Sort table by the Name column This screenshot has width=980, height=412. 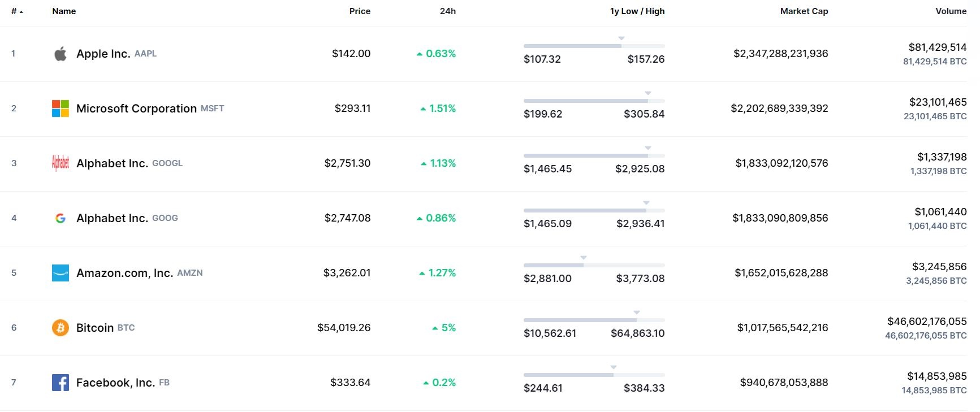coord(64,11)
